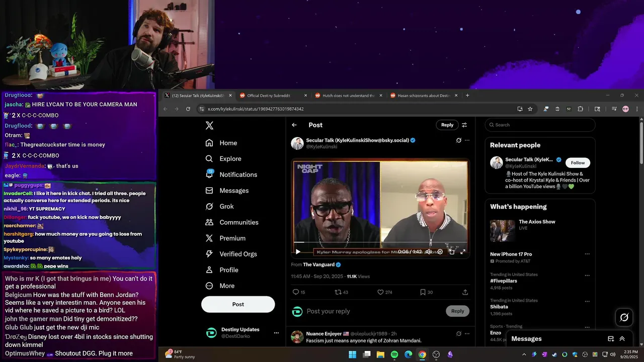Click the Grok icon on Nuance Enjoyer's reply
The height and width of the screenshot is (362, 644).
click(458, 333)
